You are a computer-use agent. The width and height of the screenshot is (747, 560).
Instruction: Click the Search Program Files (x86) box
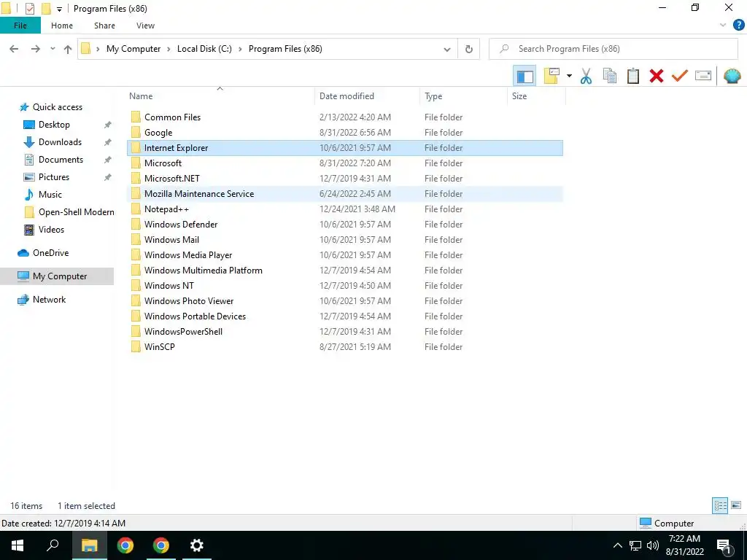coord(613,49)
